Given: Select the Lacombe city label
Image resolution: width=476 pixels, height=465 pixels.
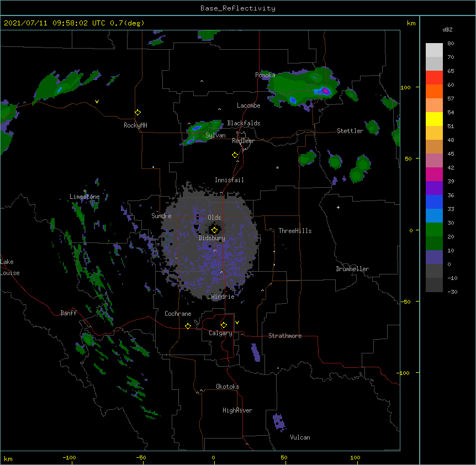Looking at the screenshot, I should click(x=248, y=105).
